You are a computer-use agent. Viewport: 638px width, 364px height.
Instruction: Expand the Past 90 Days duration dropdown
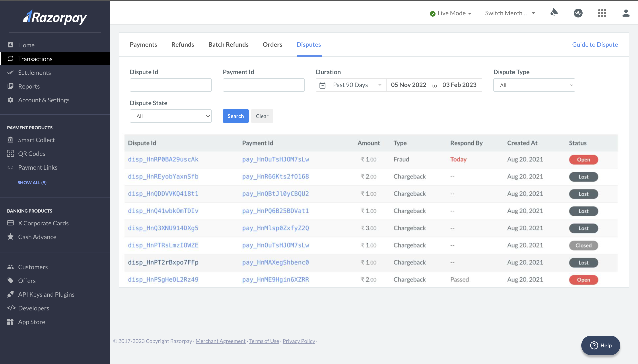[x=351, y=85]
